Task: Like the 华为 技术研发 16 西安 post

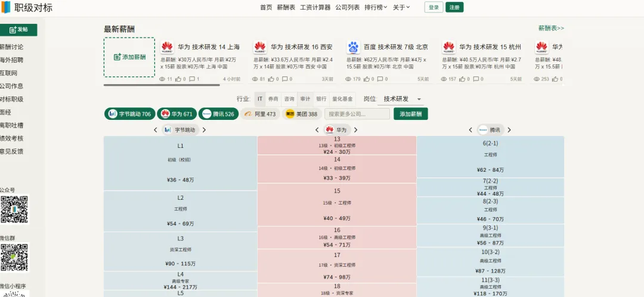Action: [271, 79]
